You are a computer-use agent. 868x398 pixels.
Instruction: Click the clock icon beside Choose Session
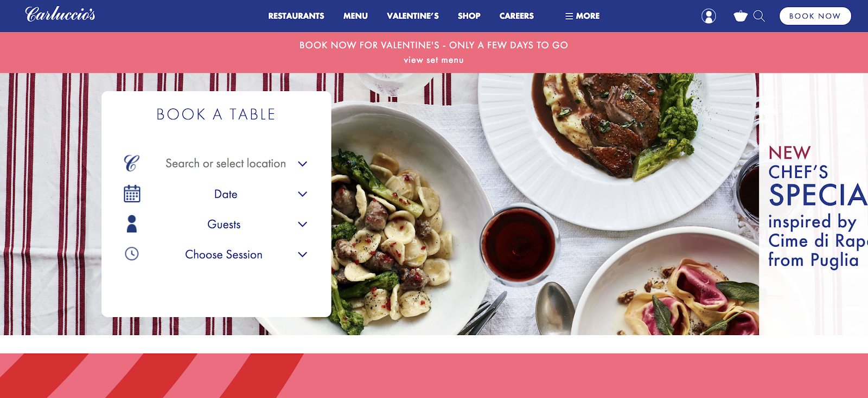click(x=132, y=254)
